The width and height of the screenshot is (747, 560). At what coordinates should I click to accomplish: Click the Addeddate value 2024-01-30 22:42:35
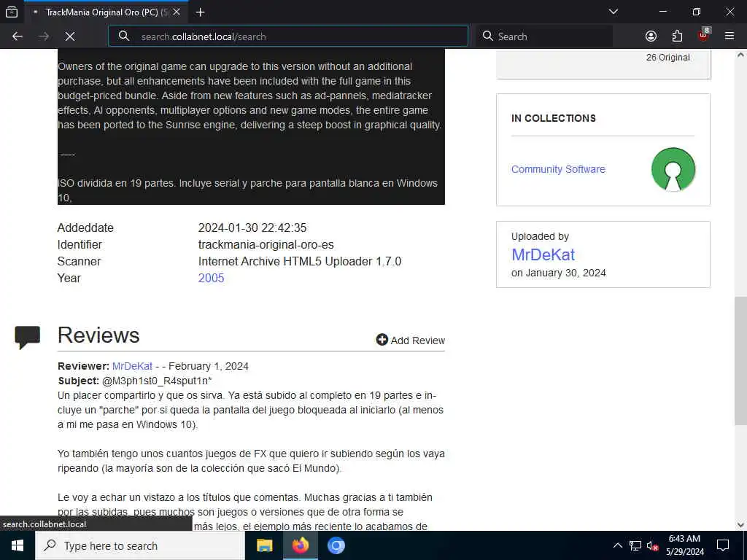252,227
